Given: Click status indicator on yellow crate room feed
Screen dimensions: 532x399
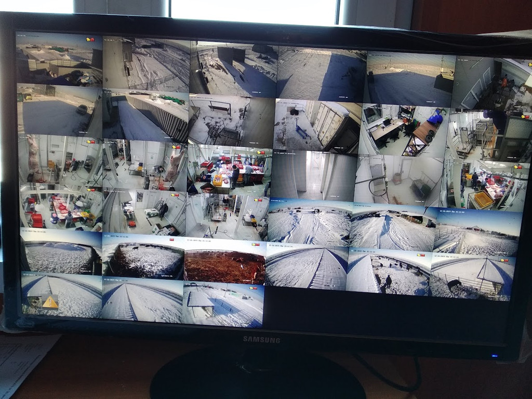Looking at the screenshot, I should pos(517,167).
